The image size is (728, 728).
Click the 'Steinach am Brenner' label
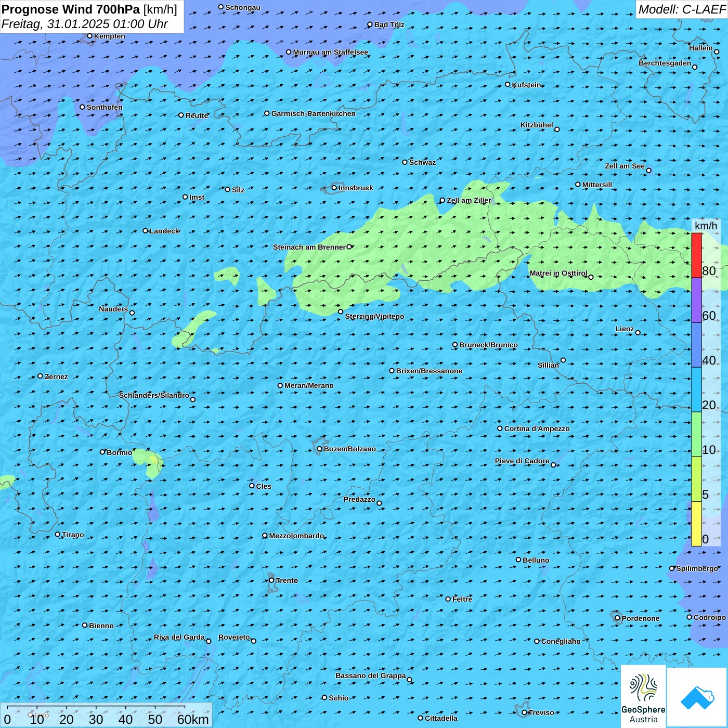(x=309, y=247)
